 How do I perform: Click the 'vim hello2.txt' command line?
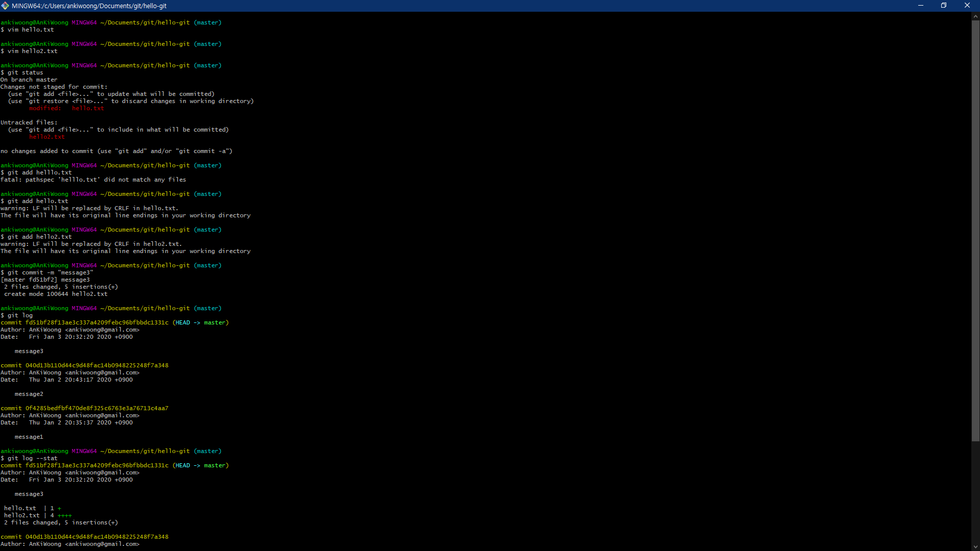[32, 51]
